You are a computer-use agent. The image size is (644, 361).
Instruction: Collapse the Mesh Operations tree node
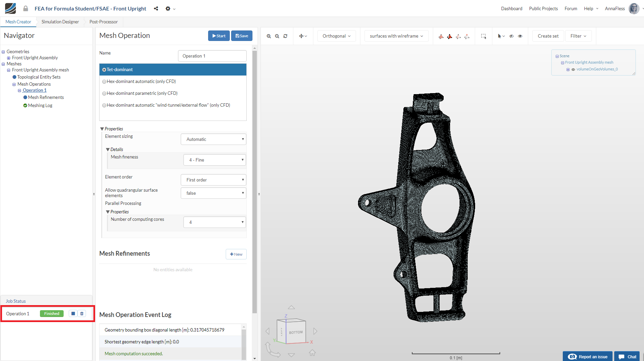[x=14, y=84]
